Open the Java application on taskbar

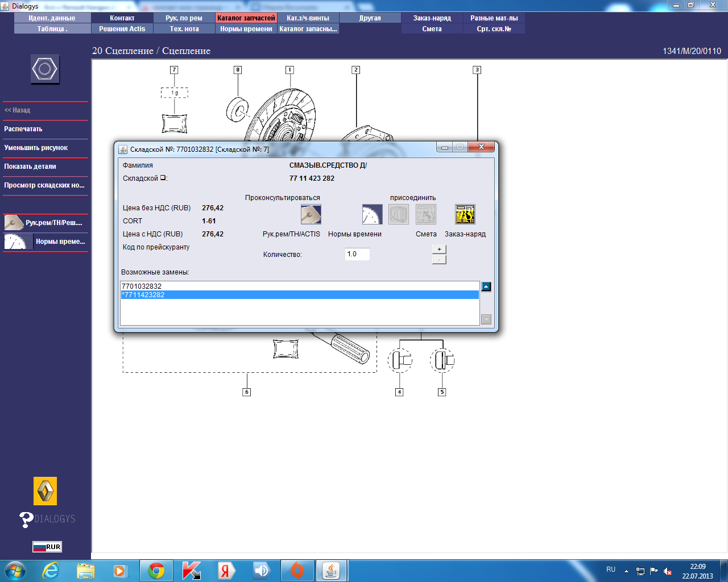pyautogui.click(x=332, y=571)
